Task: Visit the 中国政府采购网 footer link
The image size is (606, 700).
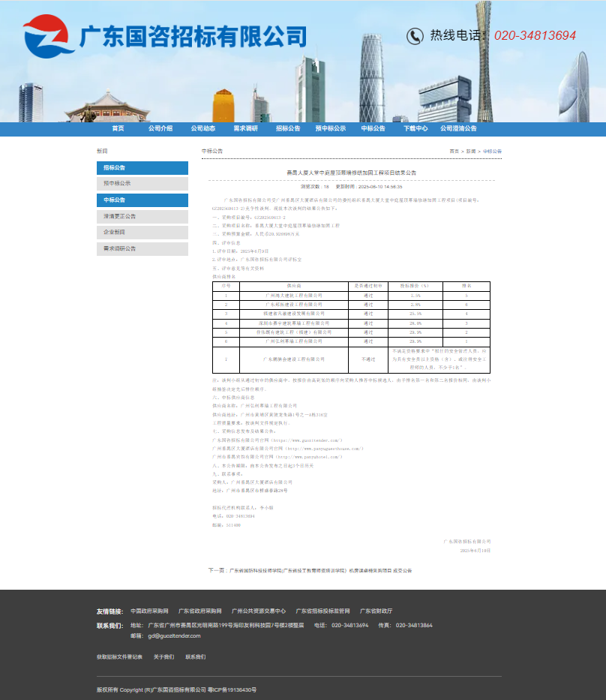Action: tap(149, 611)
